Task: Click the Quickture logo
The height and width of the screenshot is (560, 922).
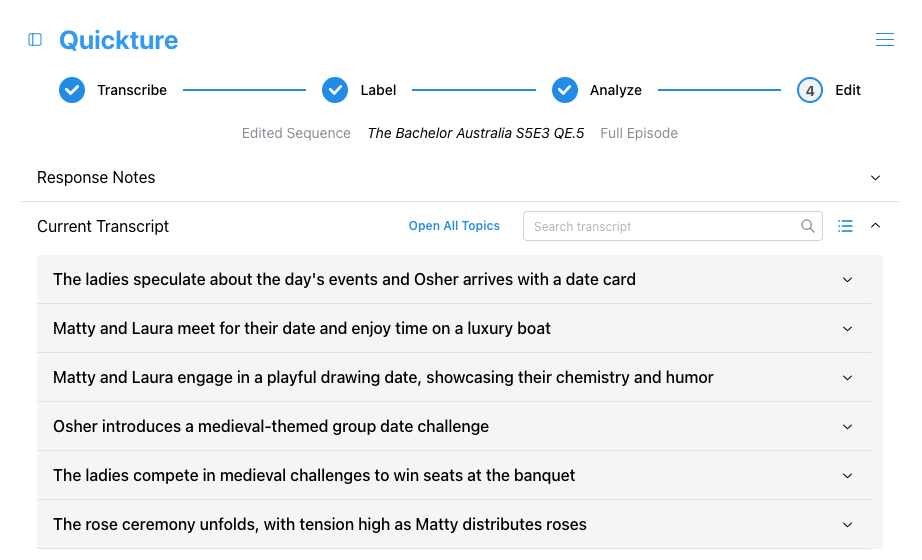Action: [119, 40]
